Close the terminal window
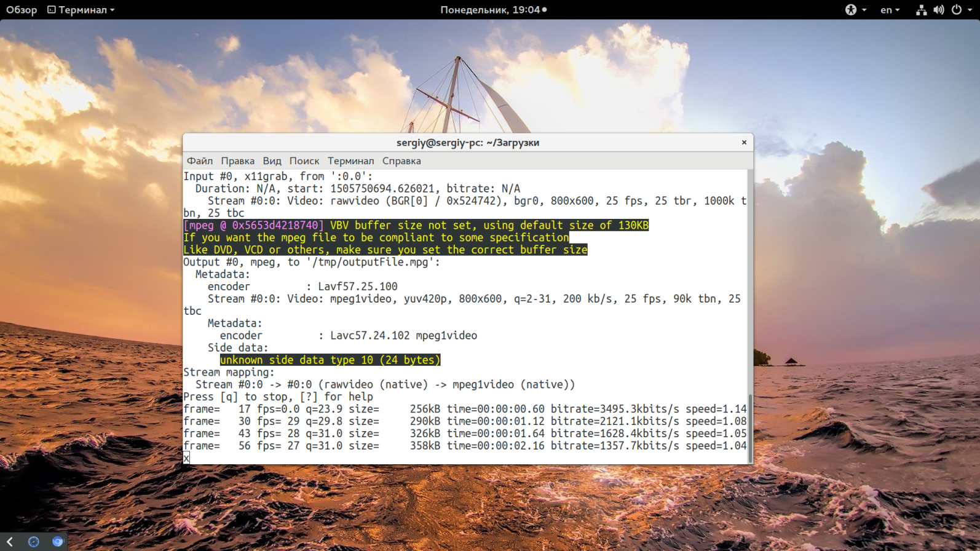 (744, 142)
